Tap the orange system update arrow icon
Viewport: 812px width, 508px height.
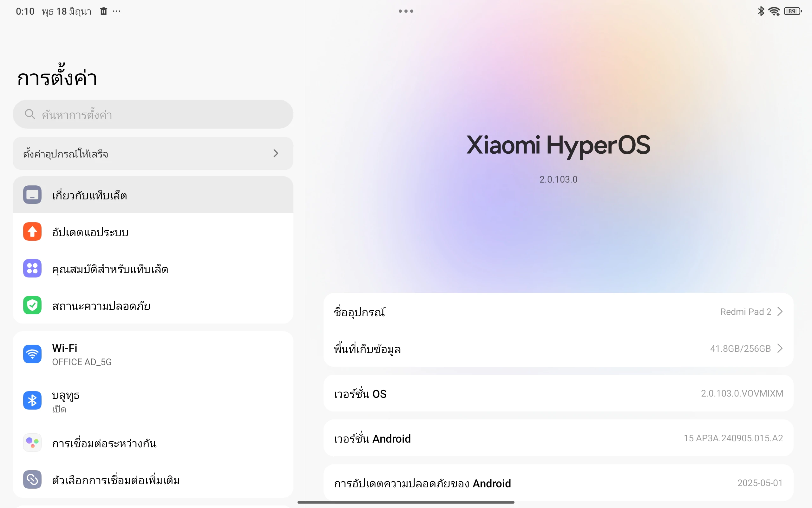tap(32, 231)
